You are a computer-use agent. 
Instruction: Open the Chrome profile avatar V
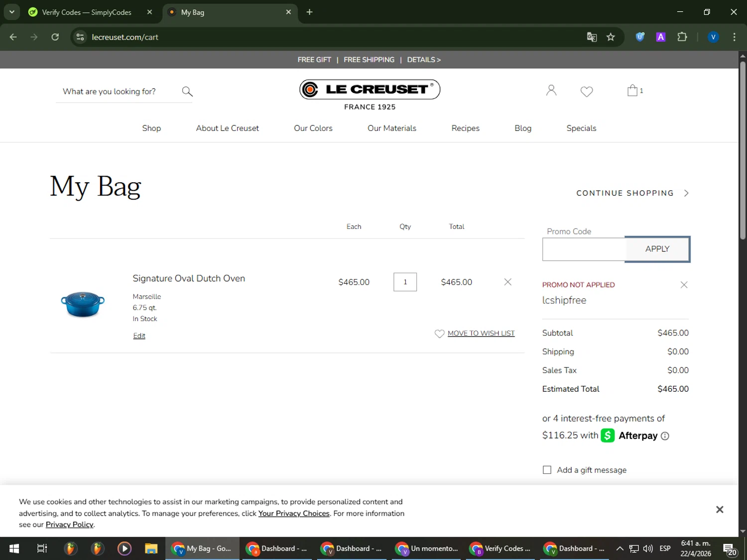coord(713,37)
